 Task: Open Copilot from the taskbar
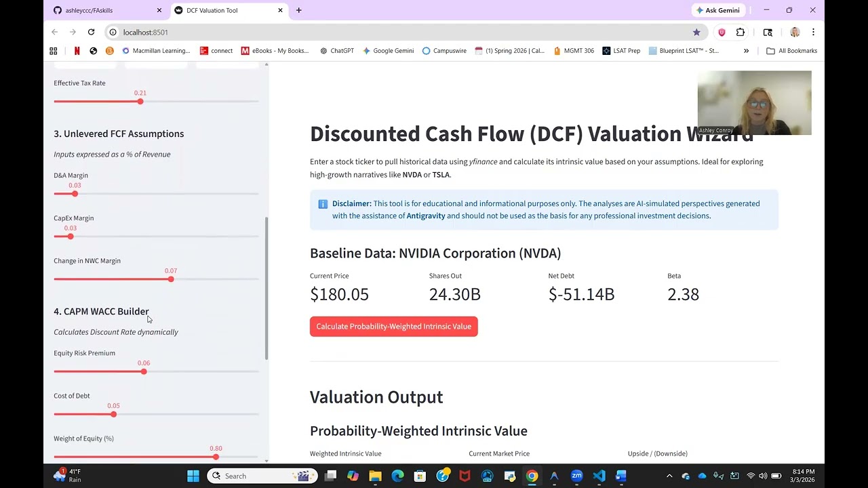(353, 476)
